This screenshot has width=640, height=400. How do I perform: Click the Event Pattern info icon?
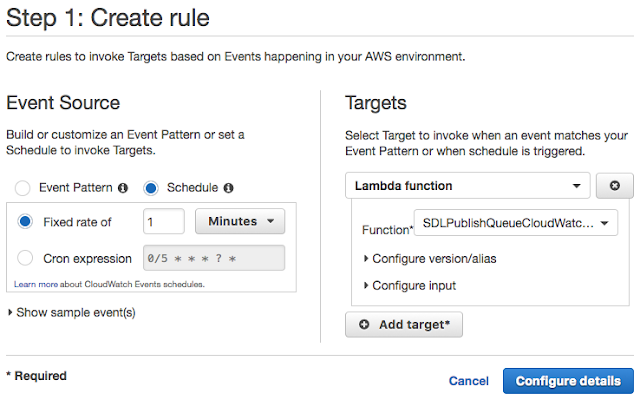[123, 187]
